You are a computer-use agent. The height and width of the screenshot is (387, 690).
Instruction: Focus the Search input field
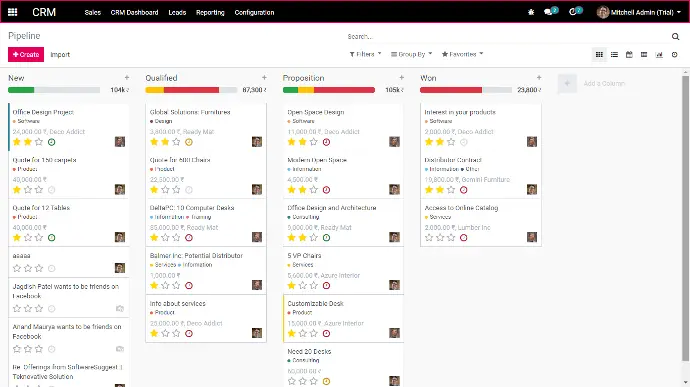(506, 37)
